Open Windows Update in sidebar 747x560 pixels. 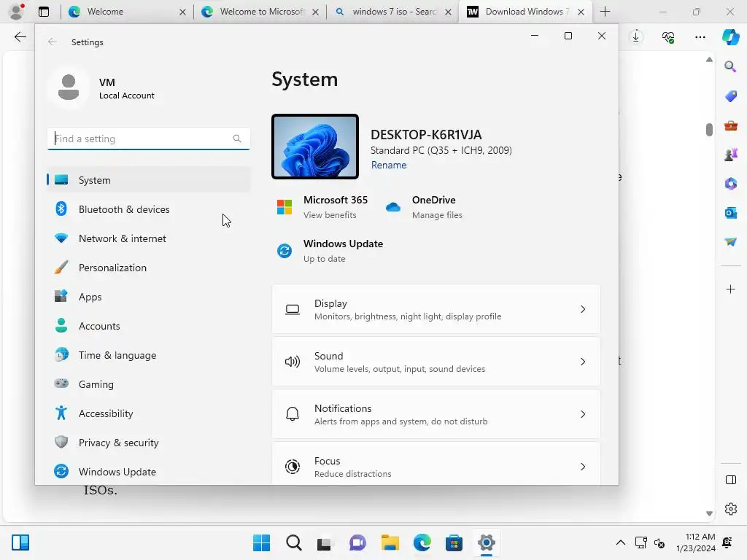point(148,472)
